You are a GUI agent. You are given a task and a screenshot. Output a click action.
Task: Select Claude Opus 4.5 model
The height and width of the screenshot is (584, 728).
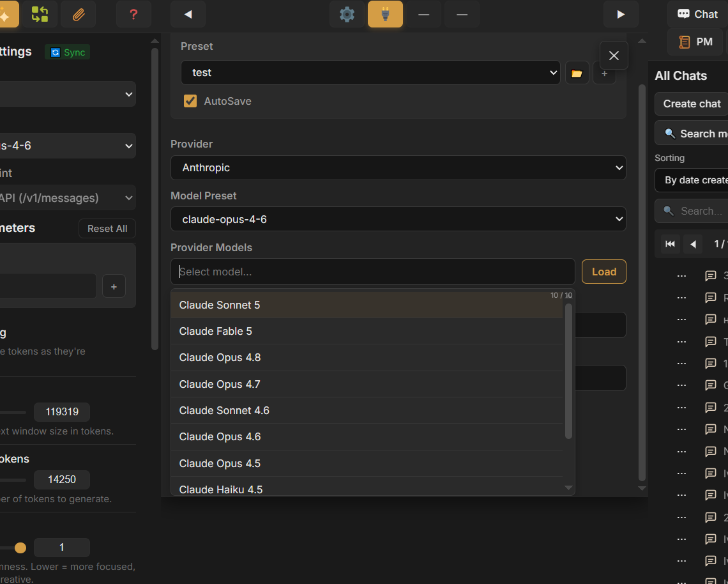pos(367,464)
